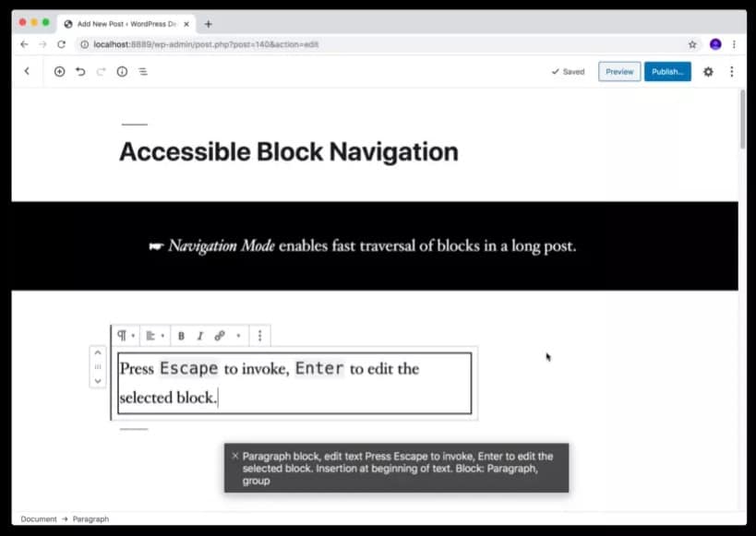Open the block navigation list
Screen dimensions: 756x536
(x=143, y=72)
